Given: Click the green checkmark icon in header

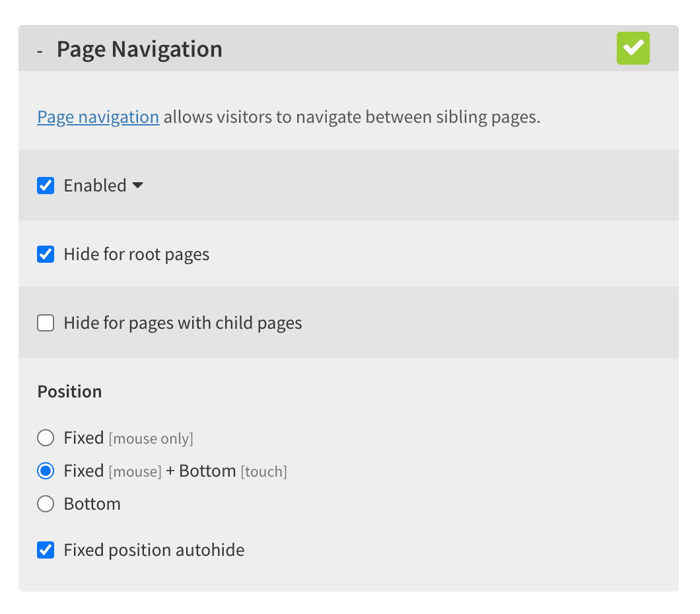Looking at the screenshot, I should click(633, 48).
